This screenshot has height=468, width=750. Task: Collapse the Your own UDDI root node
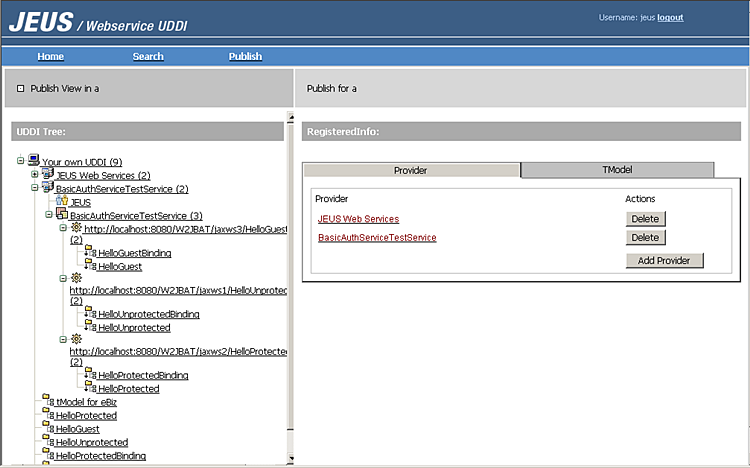(x=20, y=160)
